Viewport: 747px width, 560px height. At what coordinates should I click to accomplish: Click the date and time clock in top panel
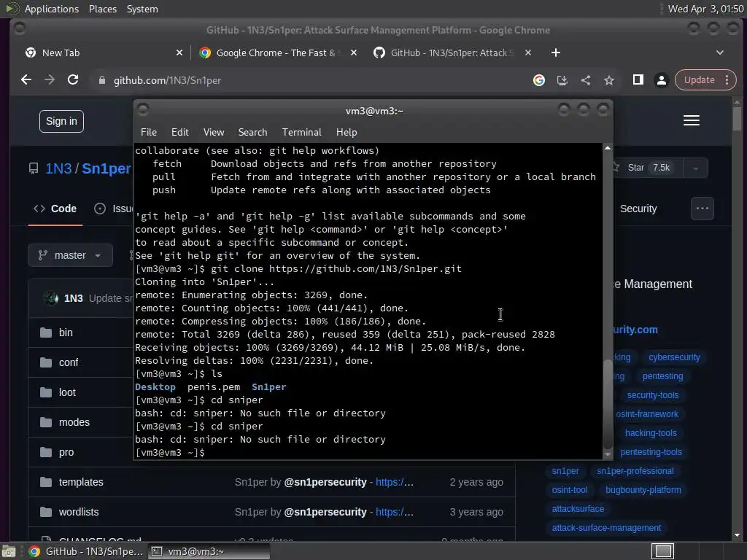click(x=705, y=9)
